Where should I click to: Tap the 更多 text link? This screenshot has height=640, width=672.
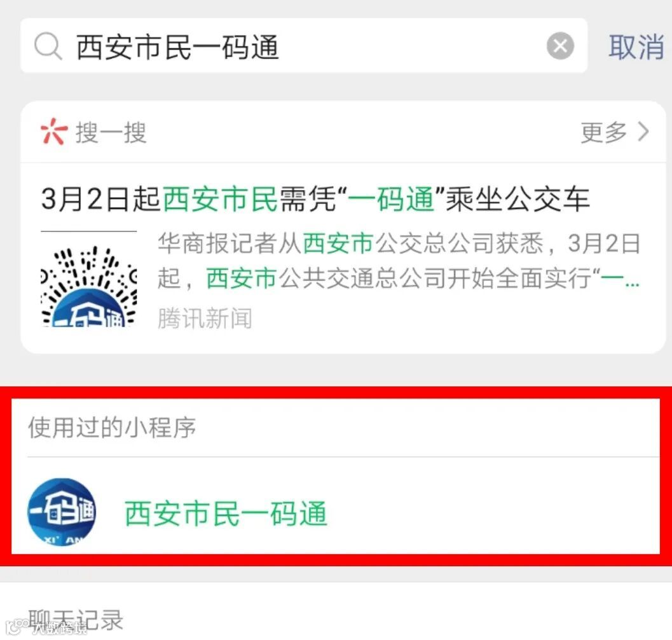tap(603, 132)
